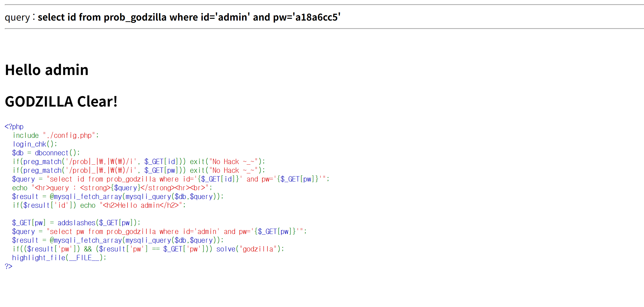Click the if($result['id']) echo line
The height and width of the screenshot is (307, 644).
click(x=99, y=205)
